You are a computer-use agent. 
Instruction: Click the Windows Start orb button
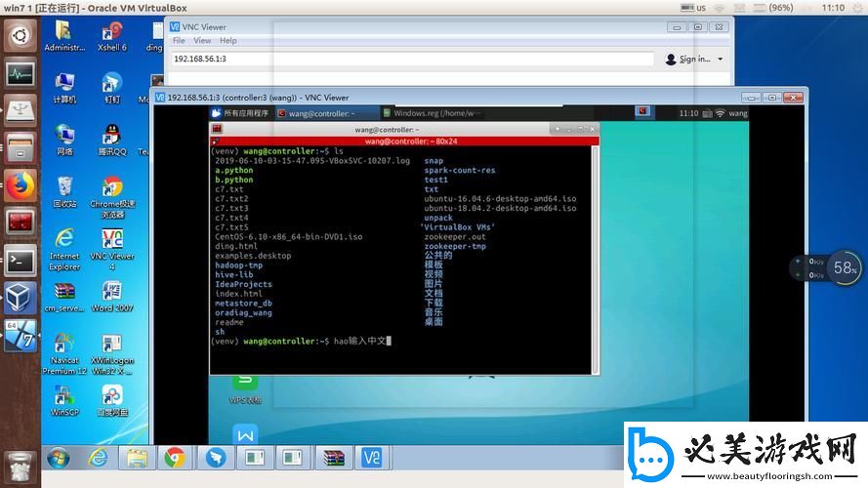pyautogui.click(x=58, y=457)
